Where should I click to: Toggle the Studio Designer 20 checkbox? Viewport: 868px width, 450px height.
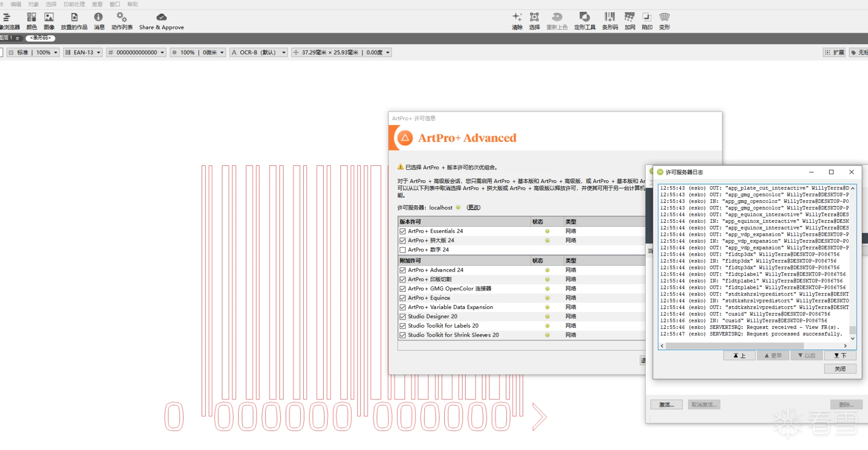coord(402,317)
